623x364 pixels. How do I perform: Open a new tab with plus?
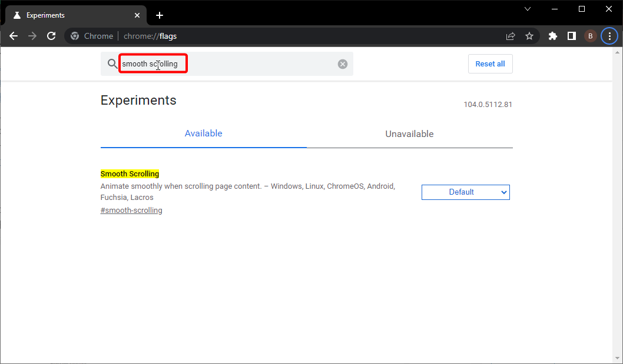160,15
